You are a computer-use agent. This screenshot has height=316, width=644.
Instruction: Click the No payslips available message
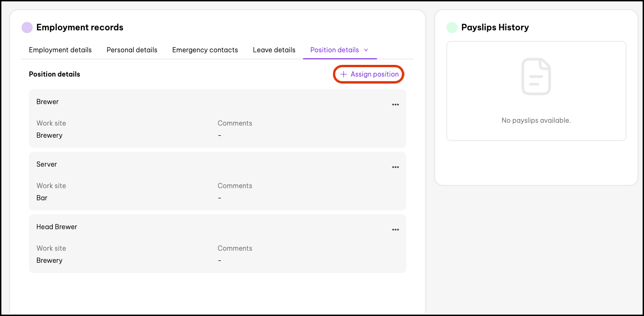click(x=536, y=120)
